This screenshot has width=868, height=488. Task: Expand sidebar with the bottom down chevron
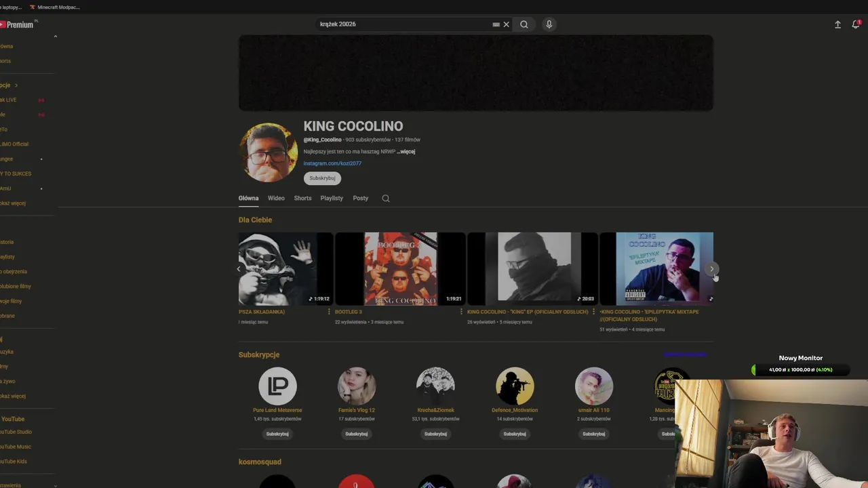coord(56,485)
